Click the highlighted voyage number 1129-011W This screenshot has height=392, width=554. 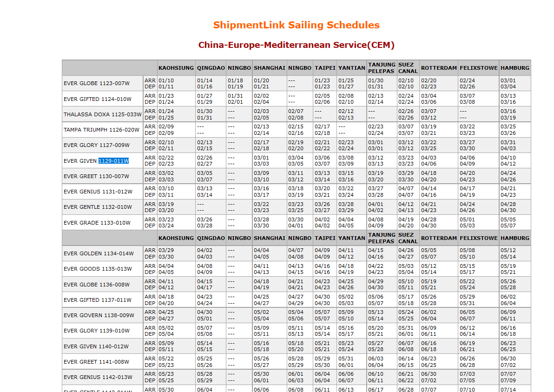coord(113,161)
